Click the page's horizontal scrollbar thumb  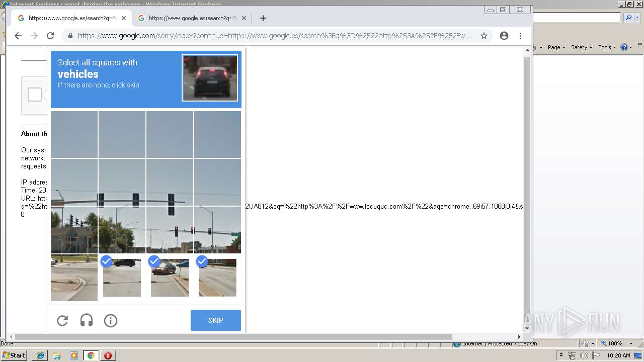233,337
